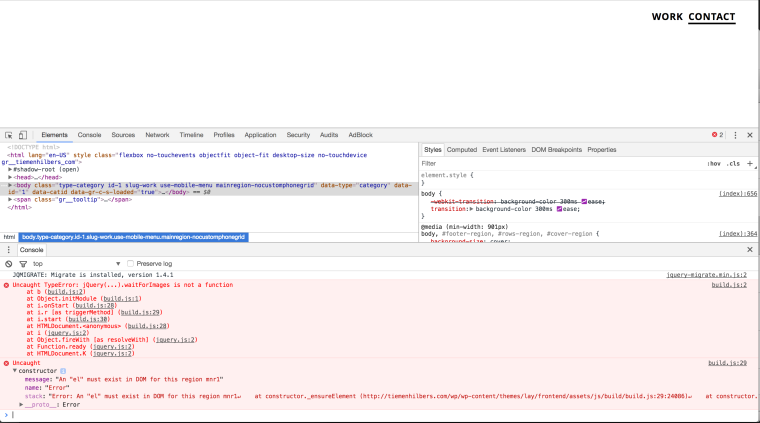Toggle the device toolbar icon
Viewport: 760px width, 423px height.
pos(23,135)
